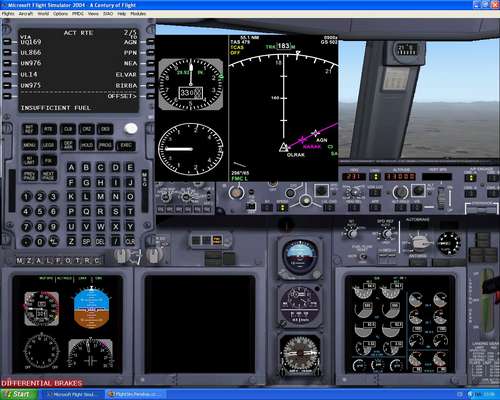Click the FIX key on the FMC
500x400 pixels.
[48, 161]
